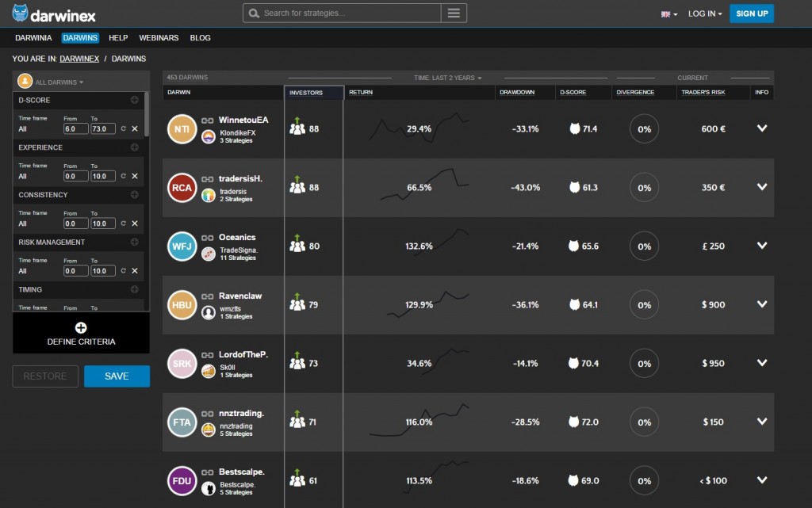Open the search options hamburger menu
The width and height of the screenshot is (812, 508).
pyautogui.click(x=454, y=13)
